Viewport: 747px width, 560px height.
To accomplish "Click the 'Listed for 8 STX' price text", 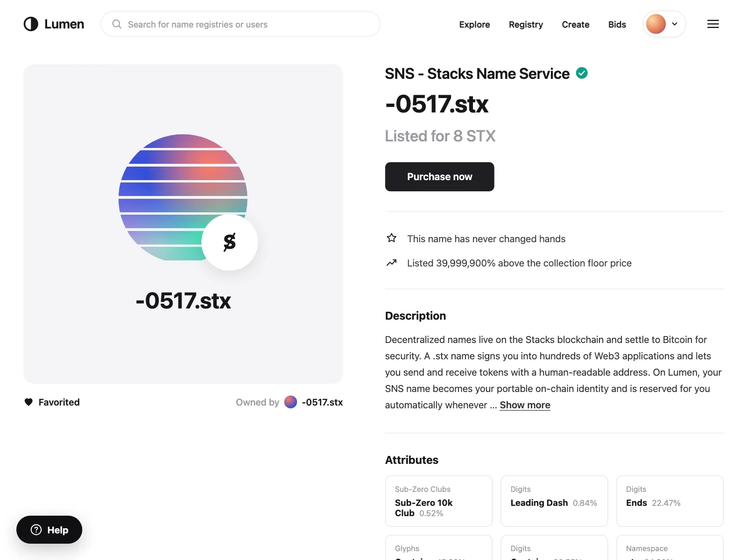I will (440, 136).
